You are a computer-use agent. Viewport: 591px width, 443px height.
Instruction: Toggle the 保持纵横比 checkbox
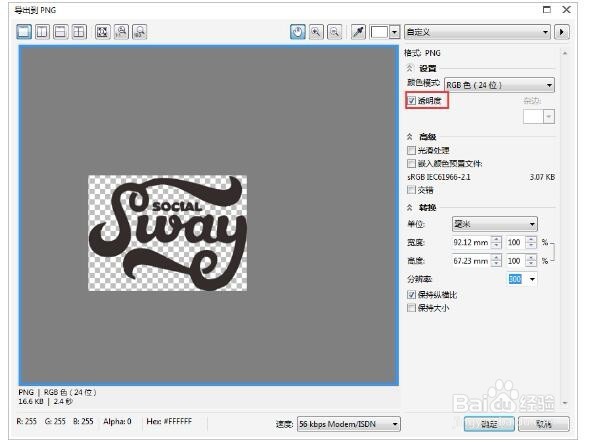click(411, 295)
